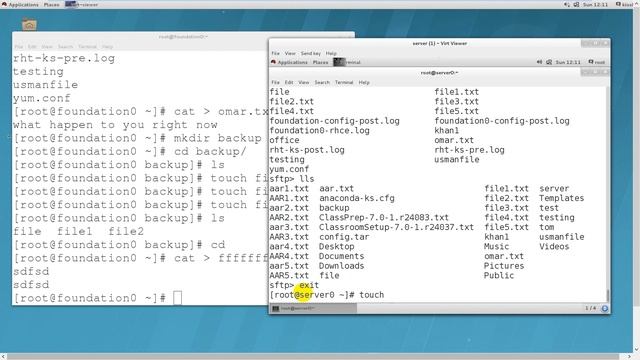Click the foundation0 terminal title bar
The image size is (640, 360).
point(183,37)
